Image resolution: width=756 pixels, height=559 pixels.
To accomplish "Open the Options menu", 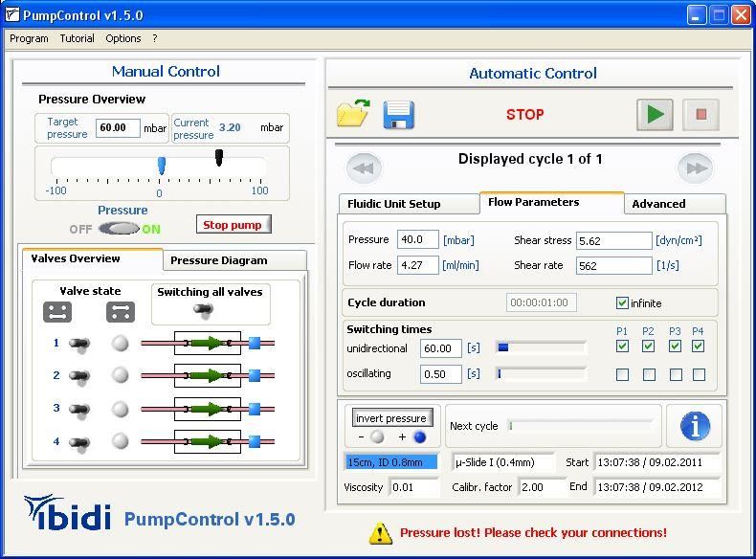I will (x=123, y=38).
